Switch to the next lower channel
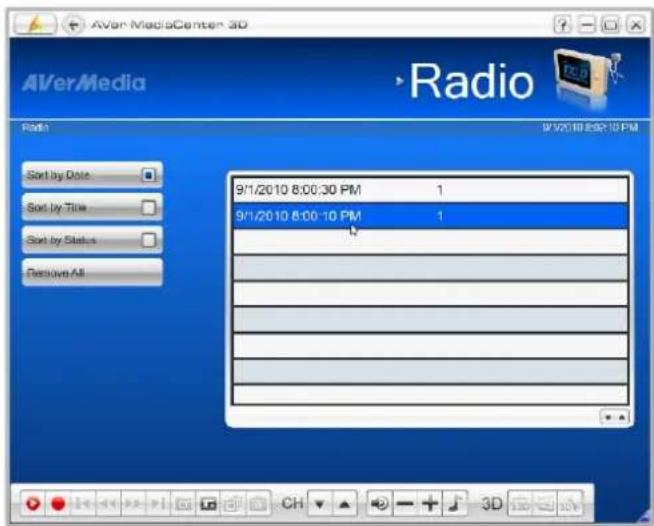This screenshot has height=526, width=654. [x=319, y=504]
